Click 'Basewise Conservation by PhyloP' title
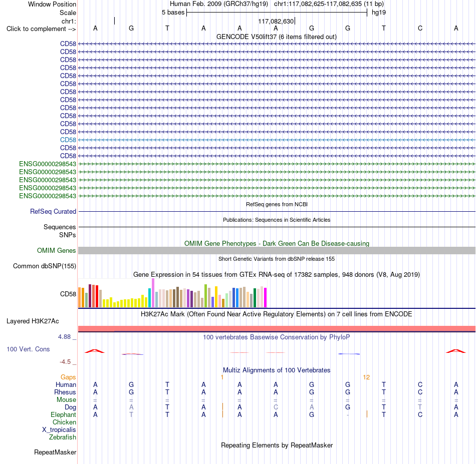Viewport: 476px width, 464px height. coord(276,337)
